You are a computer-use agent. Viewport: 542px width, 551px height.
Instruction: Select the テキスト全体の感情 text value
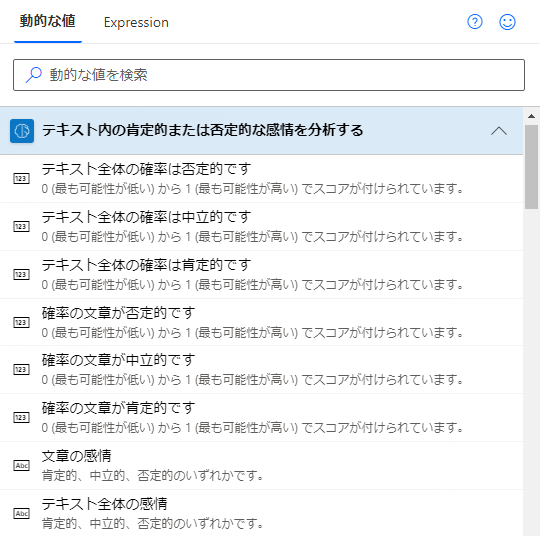tap(262, 513)
